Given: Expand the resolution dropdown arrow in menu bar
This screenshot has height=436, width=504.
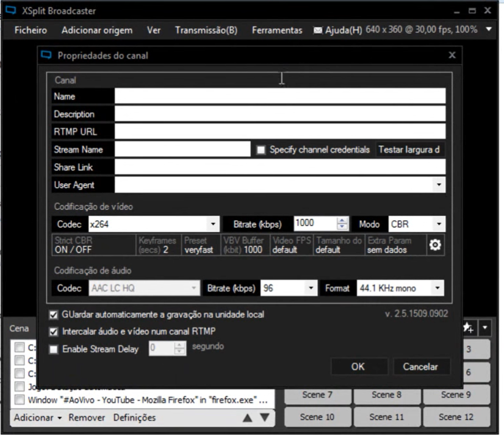Looking at the screenshot, I should [x=489, y=29].
